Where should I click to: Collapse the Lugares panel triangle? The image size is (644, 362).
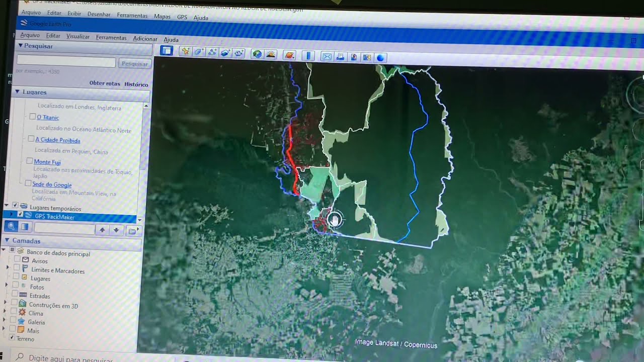(18, 92)
